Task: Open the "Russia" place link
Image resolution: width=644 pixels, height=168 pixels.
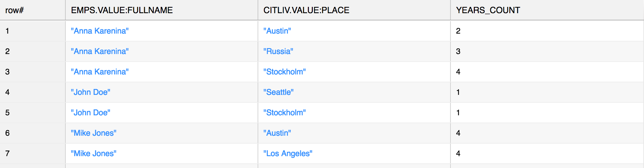Action: click(x=278, y=51)
